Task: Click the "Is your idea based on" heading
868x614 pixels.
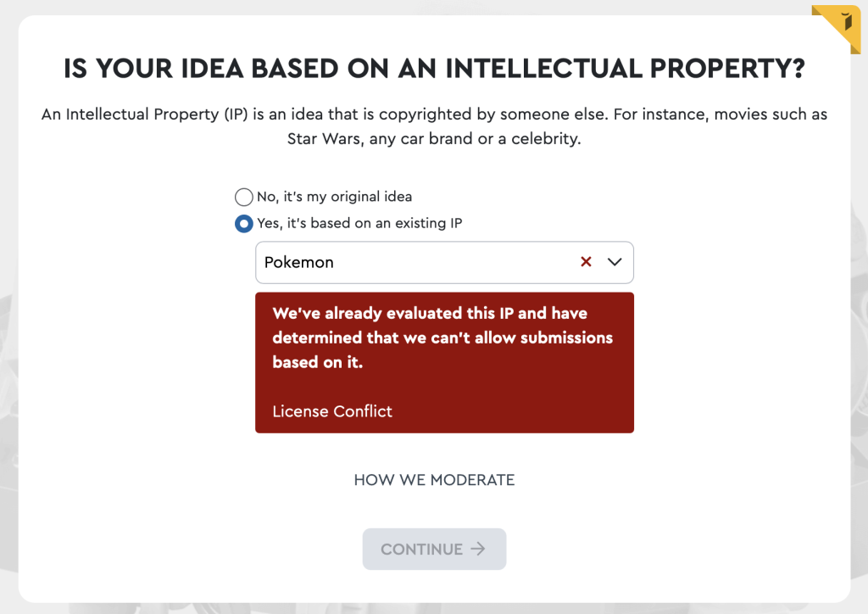Action: tap(434, 70)
